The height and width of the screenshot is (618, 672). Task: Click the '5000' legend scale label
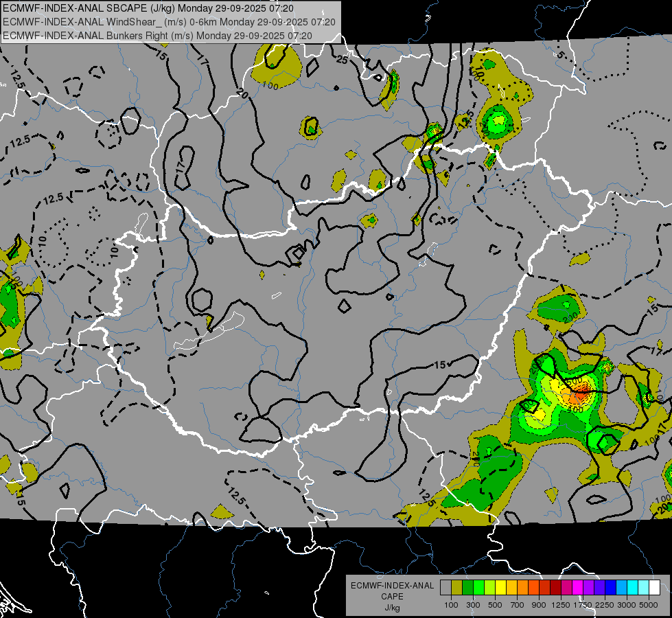(649, 605)
